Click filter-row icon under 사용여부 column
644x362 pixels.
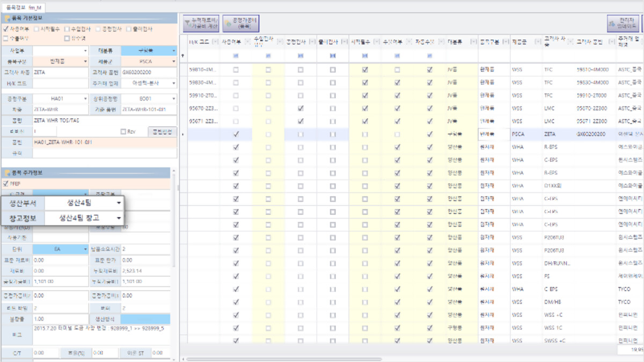pos(236,56)
